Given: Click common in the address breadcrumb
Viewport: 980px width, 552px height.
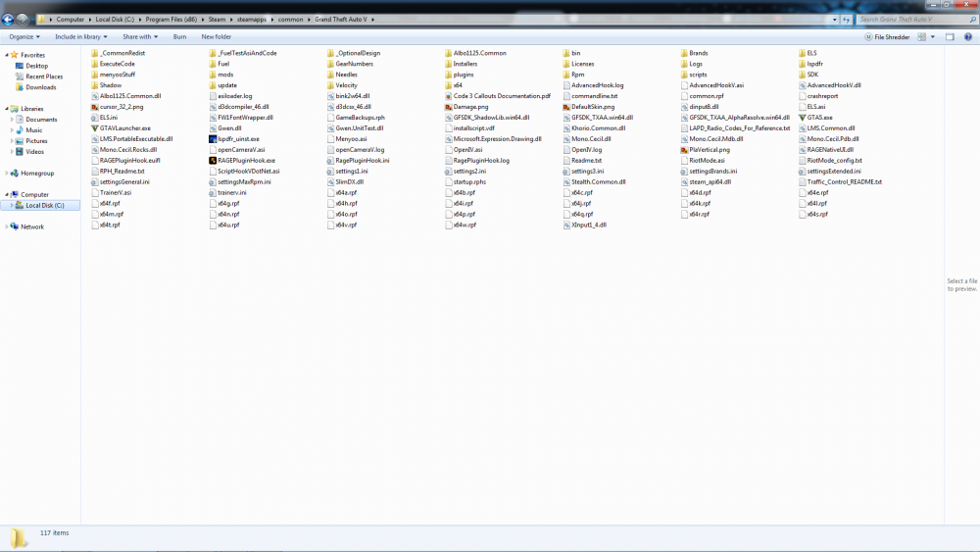Looking at the screenshot, I should point(291,20).
